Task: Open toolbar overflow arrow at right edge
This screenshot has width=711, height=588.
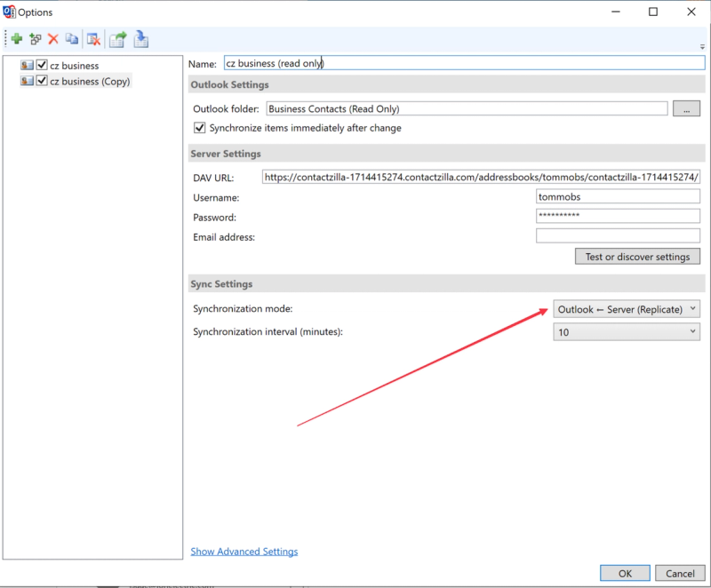Action: coord(702,47)
